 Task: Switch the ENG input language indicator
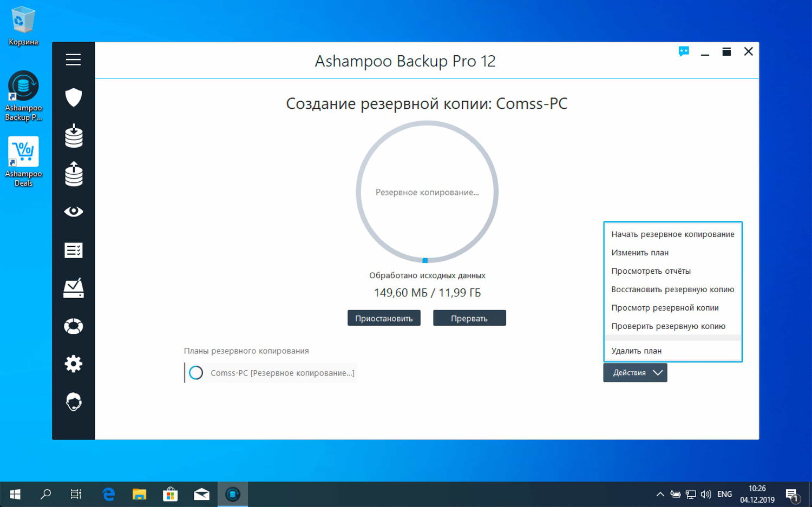click(x=724, y=494)
